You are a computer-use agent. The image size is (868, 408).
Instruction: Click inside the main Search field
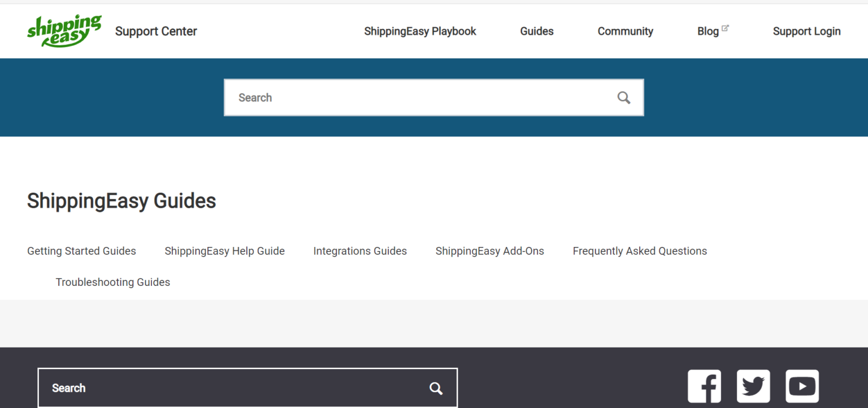click(x=396, y=97)
